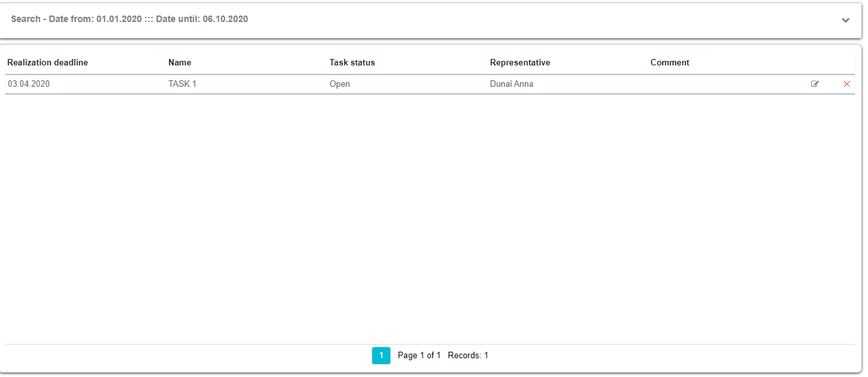Screen dimensions: 868x377
Task: Go to page 1 in pagination
Action: 381,356
